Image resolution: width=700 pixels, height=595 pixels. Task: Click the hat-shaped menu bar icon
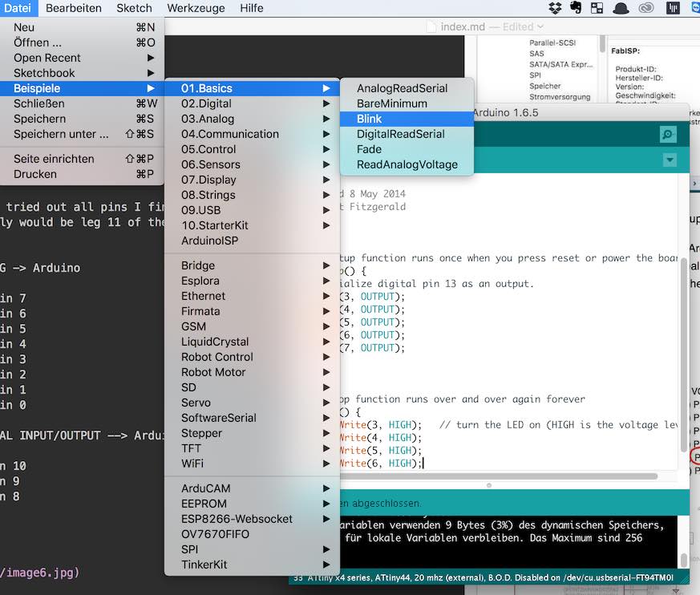[621, 8]
